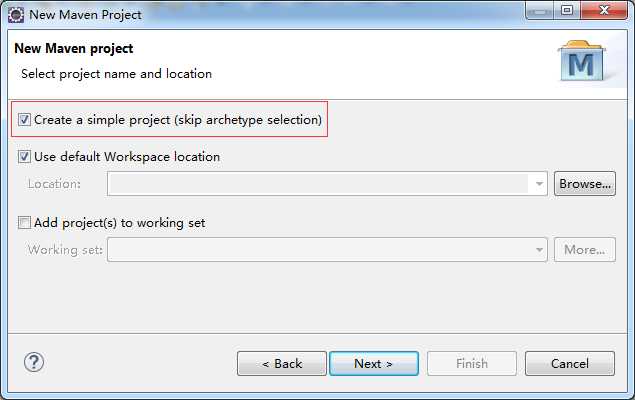Enable Add project(s) to working set
The width and height of the screenshot is (635, 400).
click(24, 223)
